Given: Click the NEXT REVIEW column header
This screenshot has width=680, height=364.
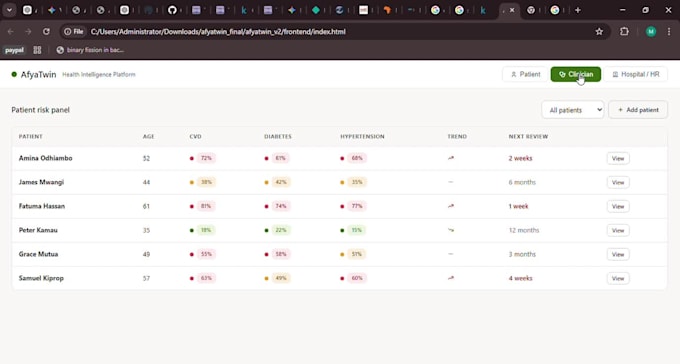Looking at the screenshot, I should [x=528, y=137].
